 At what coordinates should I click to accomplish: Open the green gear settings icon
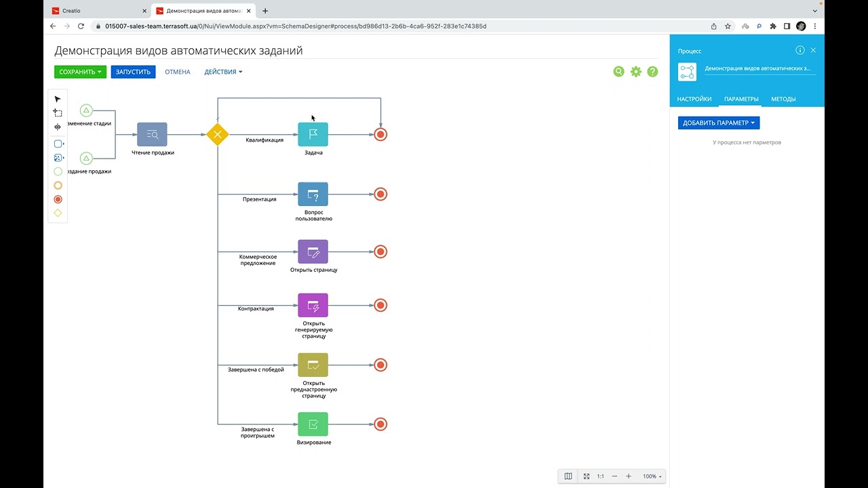635,71
